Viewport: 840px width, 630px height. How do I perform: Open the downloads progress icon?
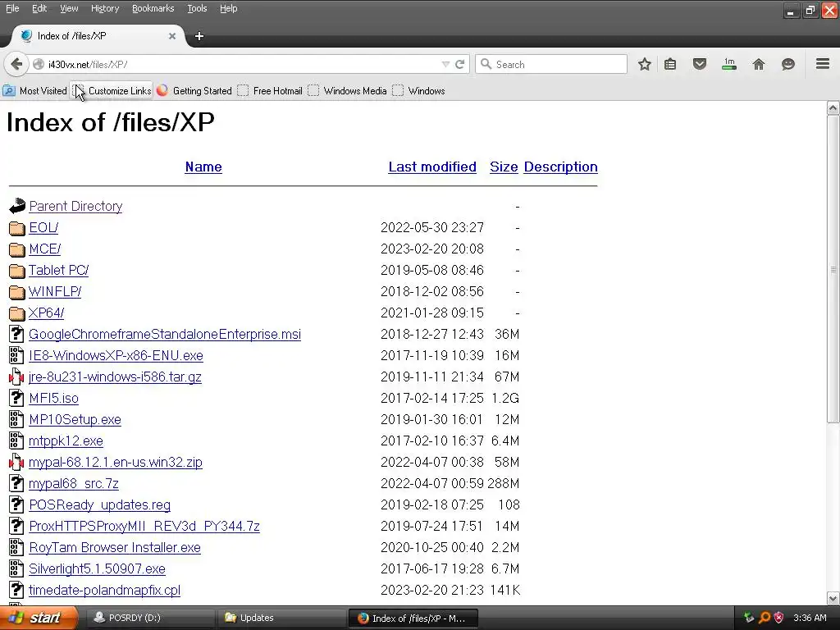click(x=729, y=64)
